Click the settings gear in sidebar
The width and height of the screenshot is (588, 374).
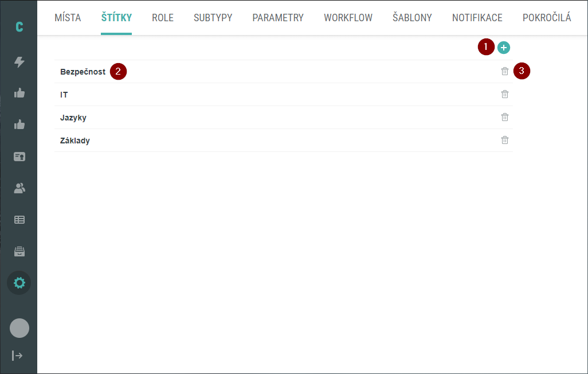click(x=19, y=283)
